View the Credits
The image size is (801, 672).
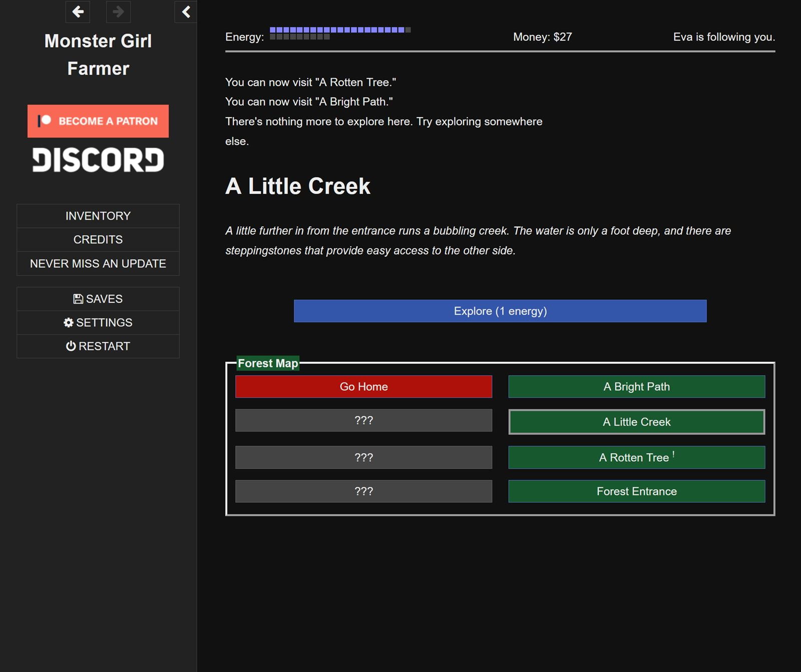pos(98,239)
